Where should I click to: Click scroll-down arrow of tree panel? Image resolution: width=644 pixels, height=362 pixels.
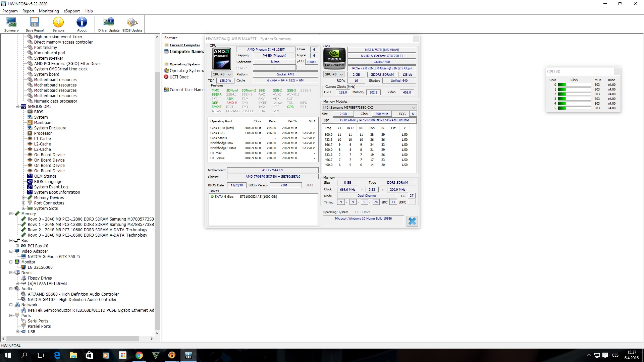click(x=157, y=333)
